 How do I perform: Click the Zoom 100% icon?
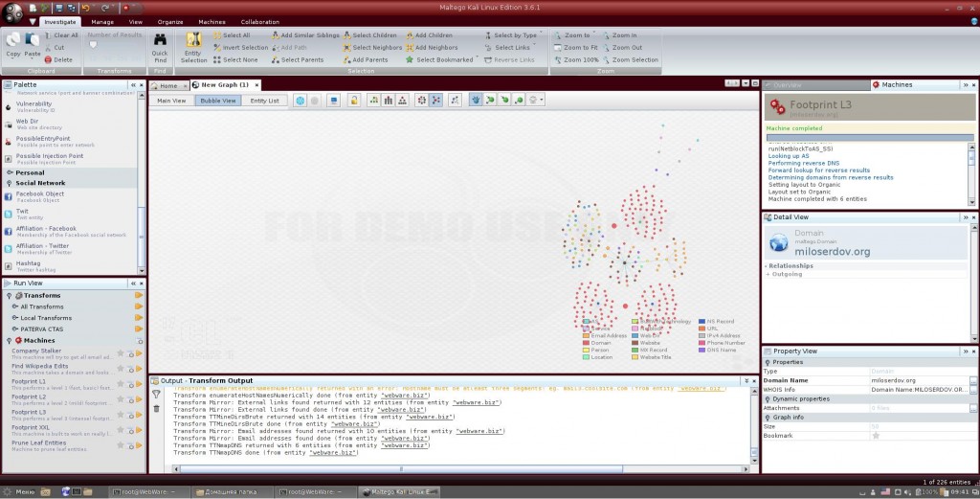point(558,60)
